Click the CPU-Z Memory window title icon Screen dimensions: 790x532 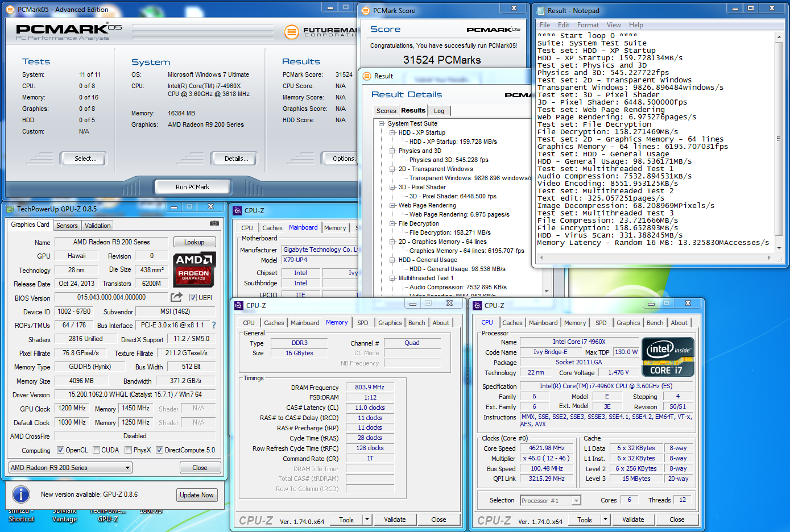coord(239,305)
